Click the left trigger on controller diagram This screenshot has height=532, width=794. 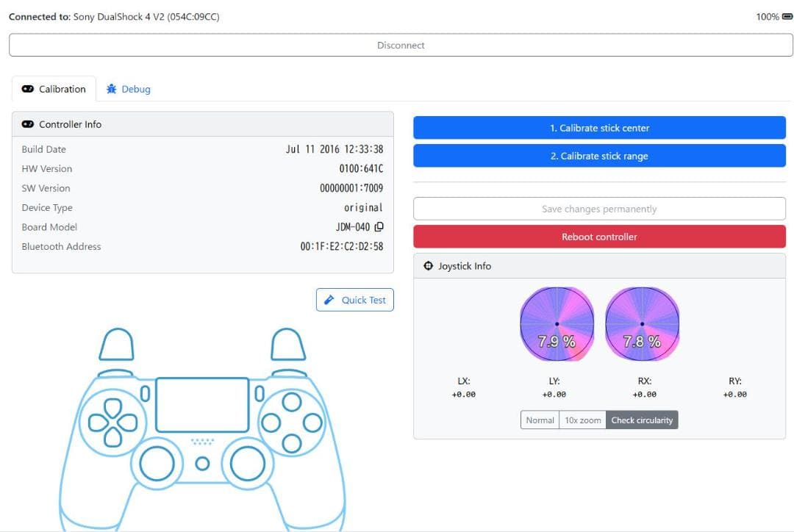[116, 345]
